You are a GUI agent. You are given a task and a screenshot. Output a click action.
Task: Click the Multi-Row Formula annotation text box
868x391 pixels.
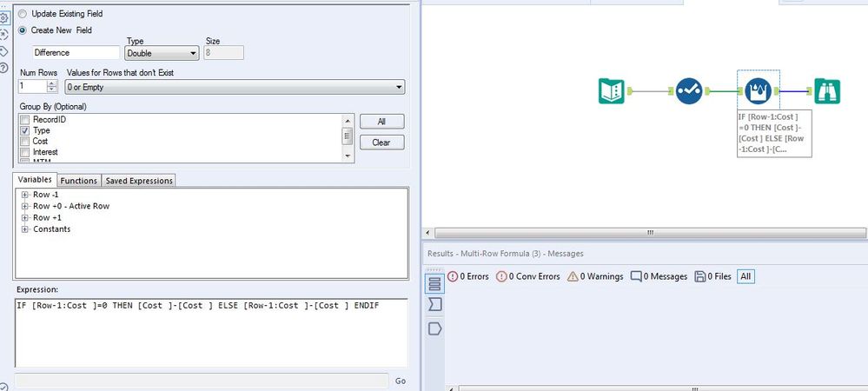coord(774,134)
